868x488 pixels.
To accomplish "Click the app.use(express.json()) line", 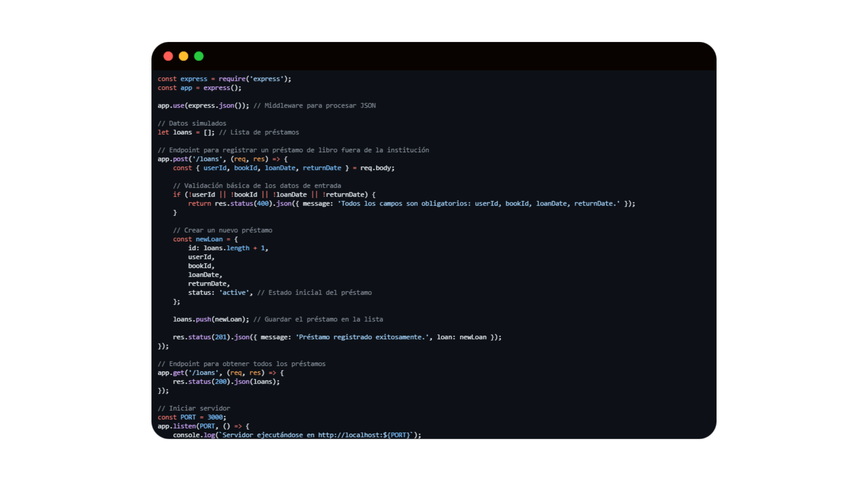I will (x=203, y=105).
